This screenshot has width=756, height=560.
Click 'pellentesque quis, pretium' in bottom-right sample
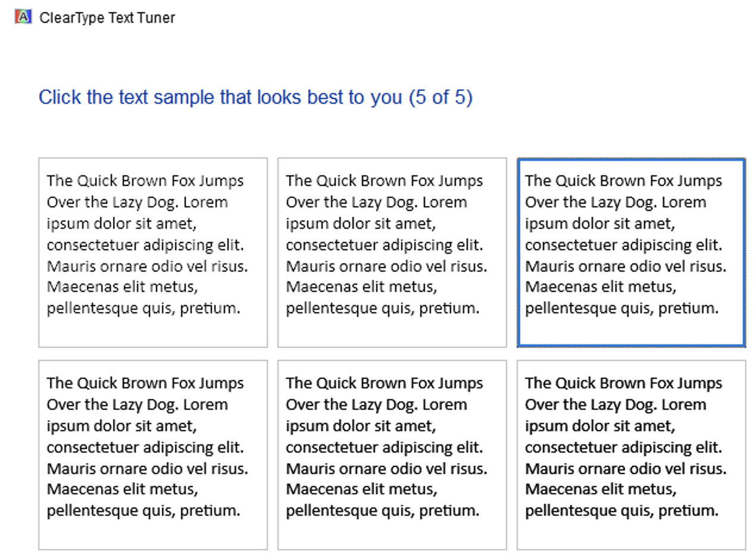click(621, 511)
